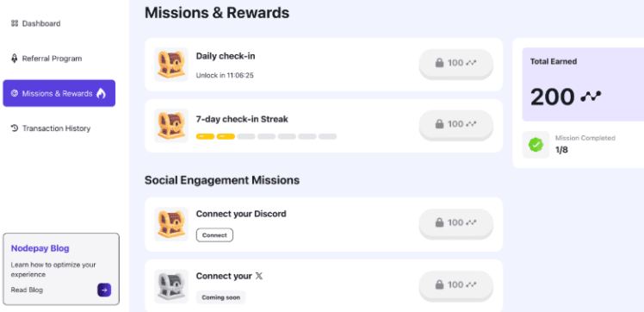Click the flame icon on Missions & Rewards
This screenshot has width=644, height=312.
coord(101,93)
